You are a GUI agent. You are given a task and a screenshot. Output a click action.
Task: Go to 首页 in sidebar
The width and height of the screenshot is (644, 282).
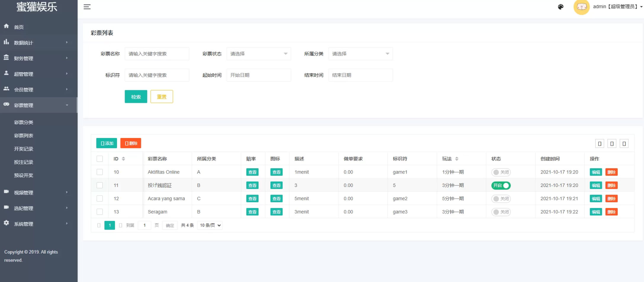coord(19,27)
